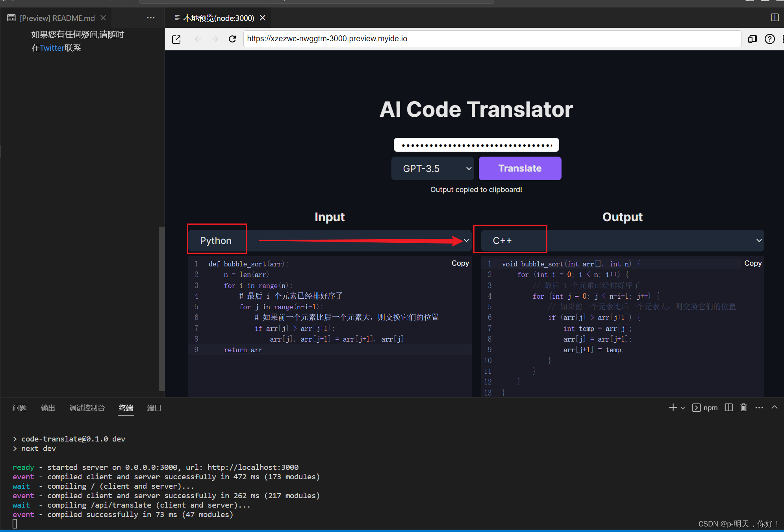Image resolution: width=784 pixels, height=532 pixels.
Task: Open terminal panel more actions menu
Action: click(x=759, y=408)
